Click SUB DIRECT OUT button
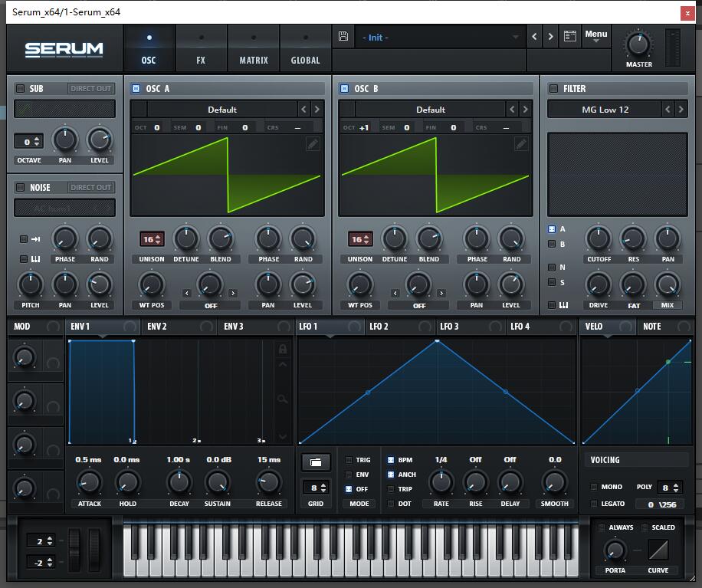The width and height of the screenshot is (702, 588). 91,88
